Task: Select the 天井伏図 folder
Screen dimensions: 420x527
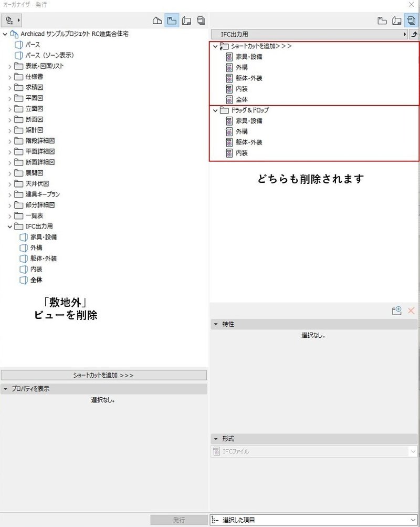Action: point(37,184)
